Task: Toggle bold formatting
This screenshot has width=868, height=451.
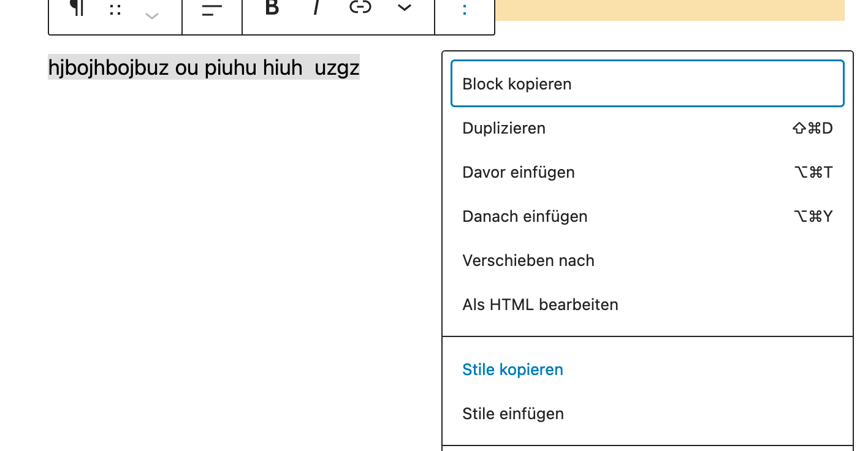Action: click(272, 9)
